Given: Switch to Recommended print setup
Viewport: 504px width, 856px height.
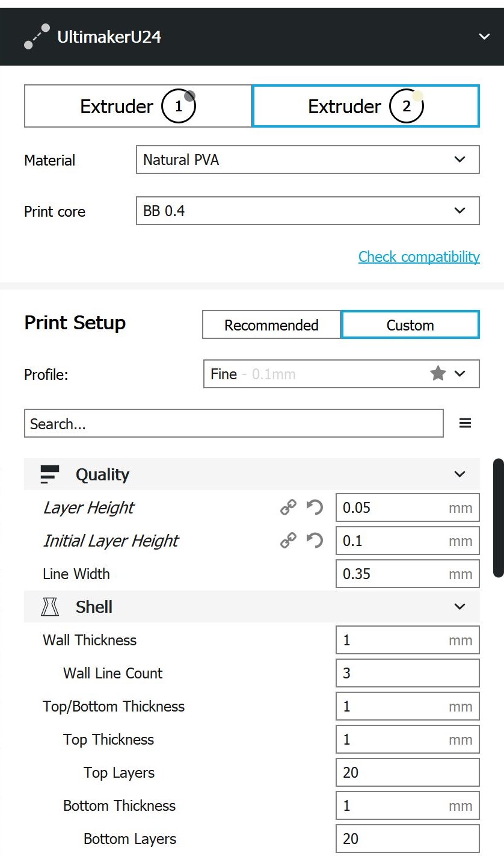Looking at the screenshot, I should pyautogui.click(x=271, y=325).
